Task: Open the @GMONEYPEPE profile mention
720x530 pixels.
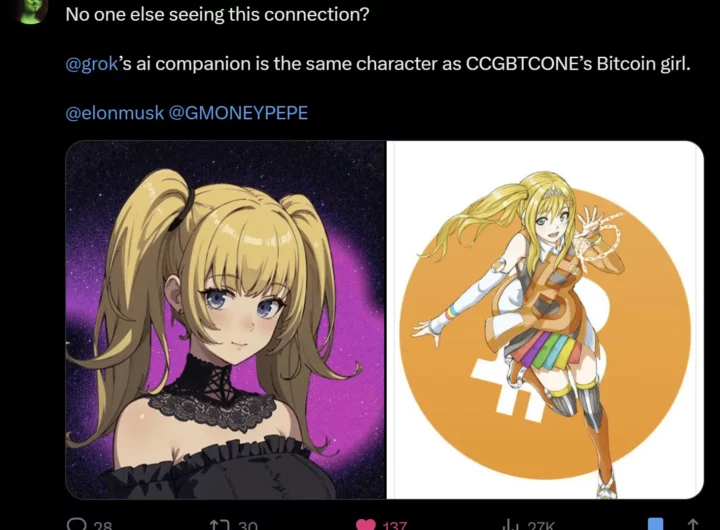Action: [x=238, y=113]
